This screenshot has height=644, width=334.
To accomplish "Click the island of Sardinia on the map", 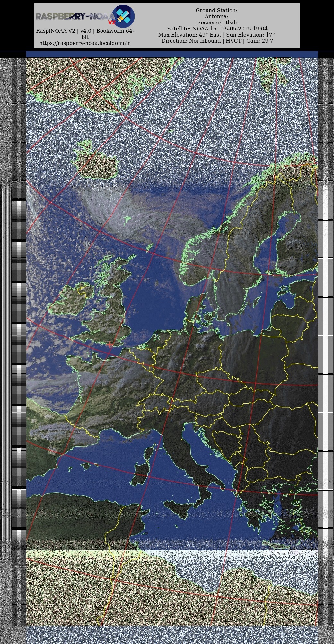I will tap(140, 474).
